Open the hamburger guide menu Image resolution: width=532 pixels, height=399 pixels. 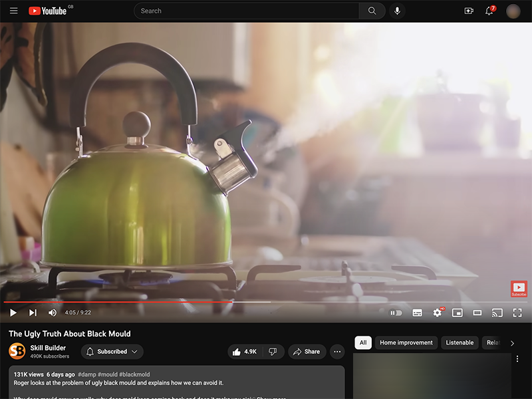[13, 11]
